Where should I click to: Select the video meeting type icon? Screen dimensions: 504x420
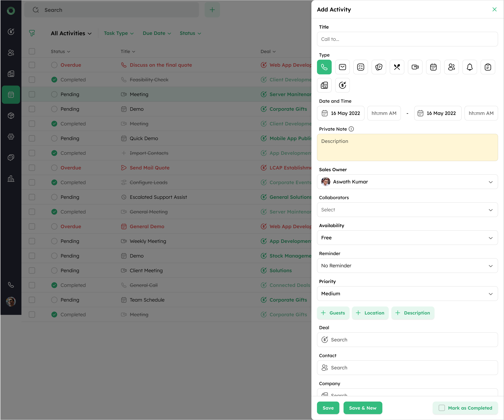click(415, 67)
